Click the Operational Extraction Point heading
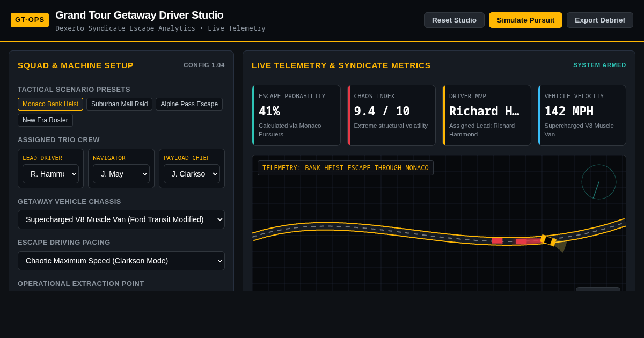The image size is (644, 338). (81, 283)
